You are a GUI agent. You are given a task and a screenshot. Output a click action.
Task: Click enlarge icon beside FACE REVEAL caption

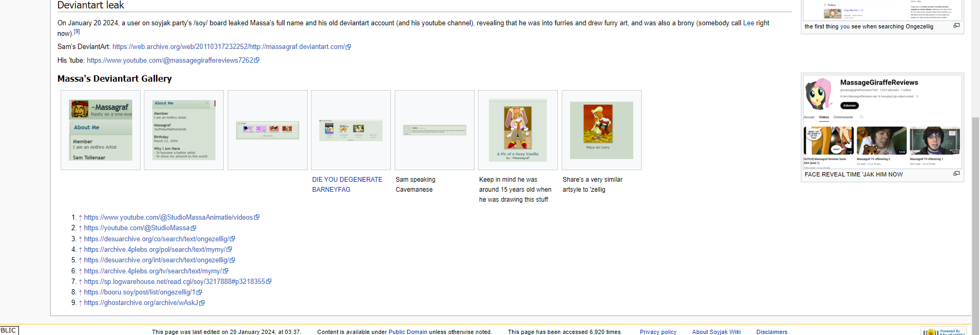pos(956,174)
